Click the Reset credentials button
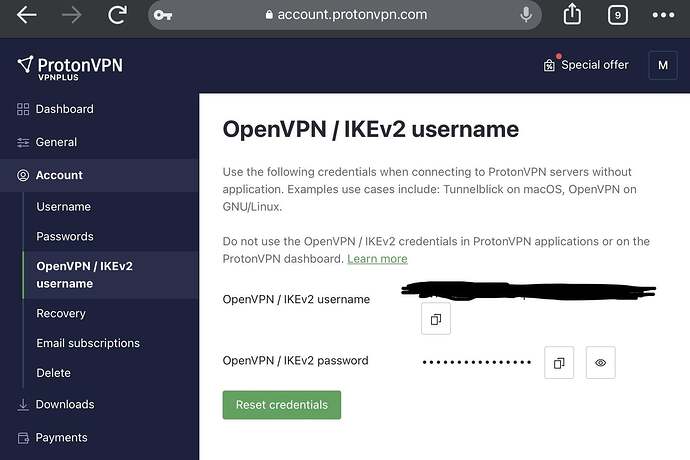 (x=281, y=405)
